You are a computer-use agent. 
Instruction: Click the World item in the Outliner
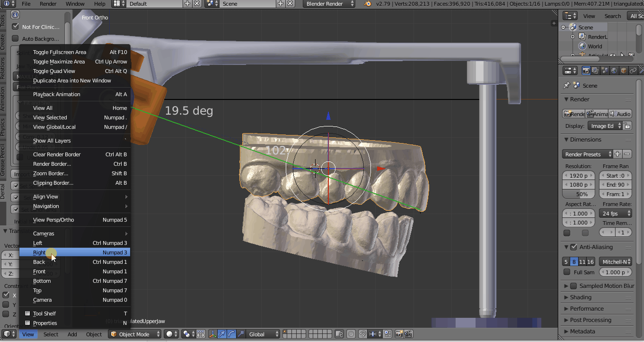pyautogui.click(x=595, y=46)
